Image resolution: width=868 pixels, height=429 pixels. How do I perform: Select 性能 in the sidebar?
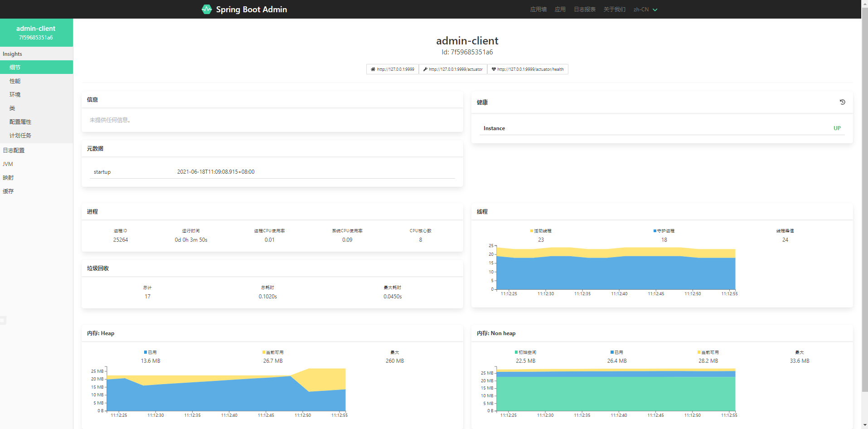36,81
